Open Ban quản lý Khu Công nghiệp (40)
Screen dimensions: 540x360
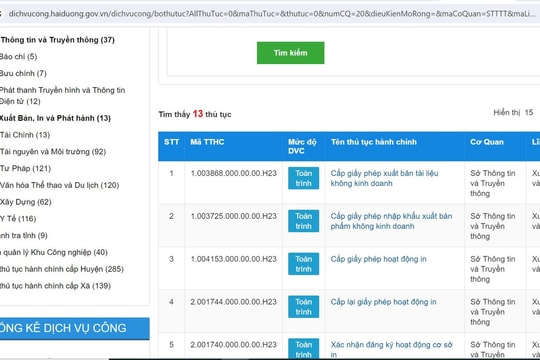pos(54,252)
